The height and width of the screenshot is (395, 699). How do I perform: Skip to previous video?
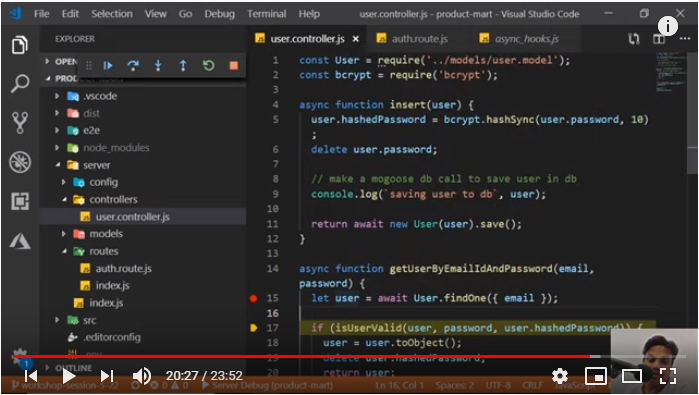(x=31, y=376)
